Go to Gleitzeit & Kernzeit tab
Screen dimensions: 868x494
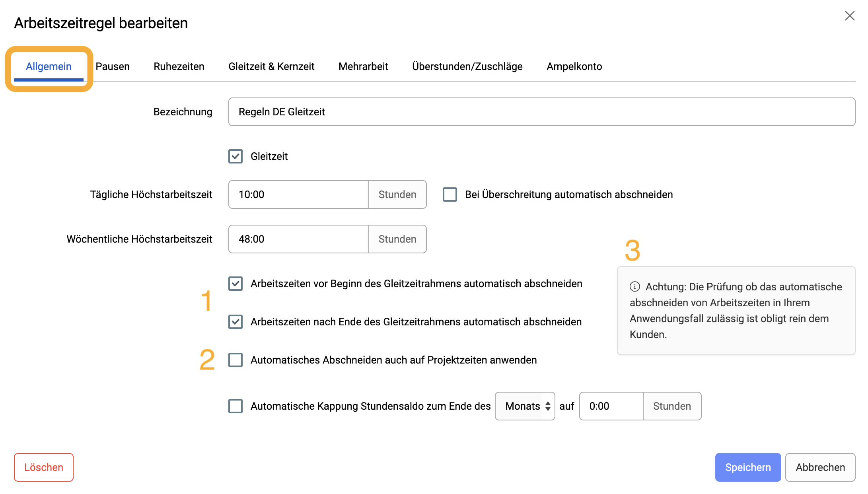pyautogui.click(x=271, y=66)
